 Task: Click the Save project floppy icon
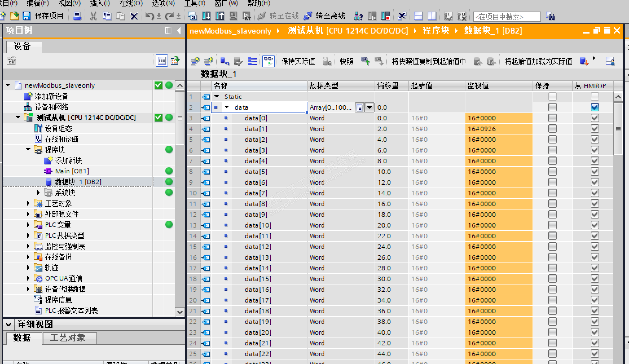tap(27, 16)
